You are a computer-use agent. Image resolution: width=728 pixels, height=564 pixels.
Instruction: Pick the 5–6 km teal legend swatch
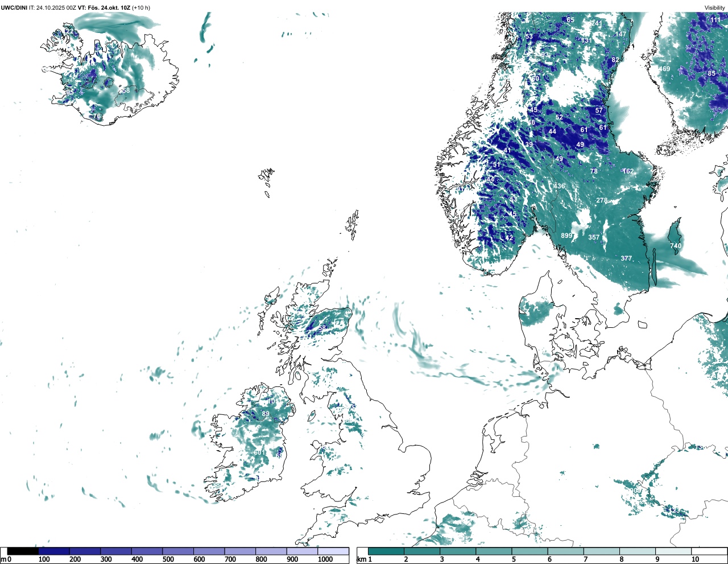[x=530, y=551]
